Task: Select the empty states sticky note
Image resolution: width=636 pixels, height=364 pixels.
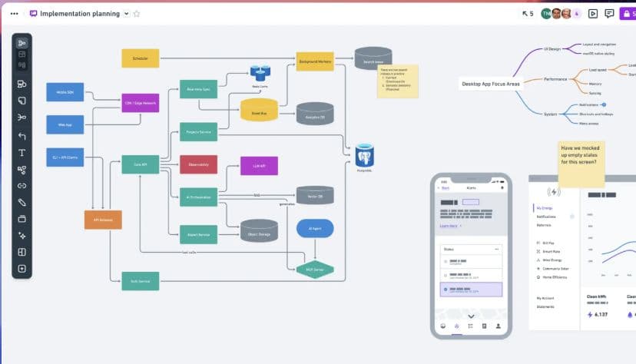Action: pyautogui.click(x=581, y=164)
